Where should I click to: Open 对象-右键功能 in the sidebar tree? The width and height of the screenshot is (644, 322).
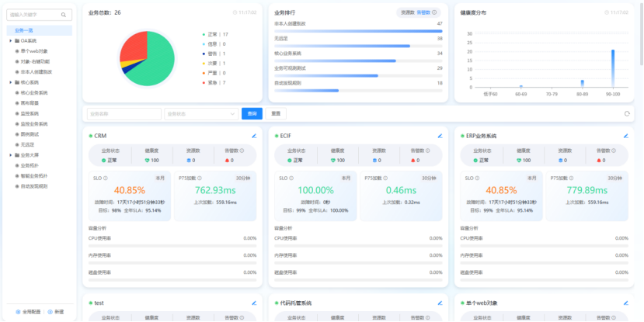pos(35,61)
